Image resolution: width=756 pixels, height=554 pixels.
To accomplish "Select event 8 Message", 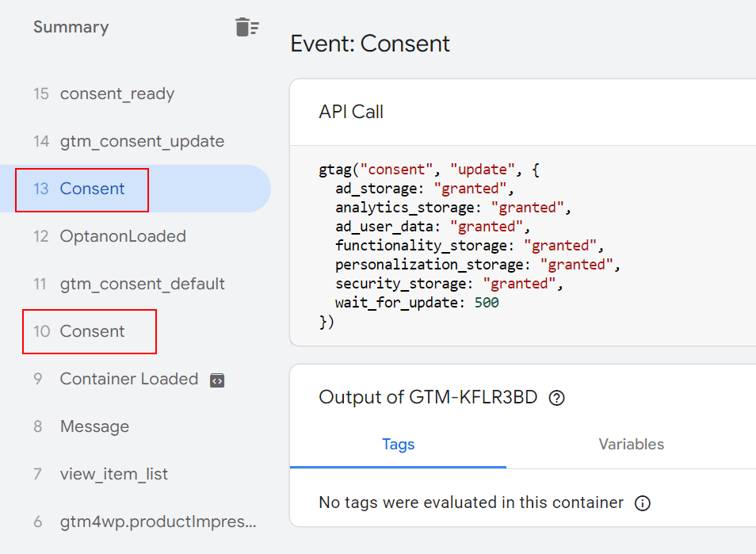I will click(94, 426).
